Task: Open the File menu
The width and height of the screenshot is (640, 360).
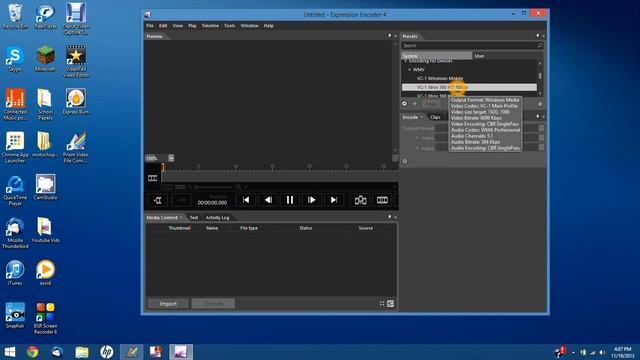Action: pyautogui.click(x=150, y=26)
